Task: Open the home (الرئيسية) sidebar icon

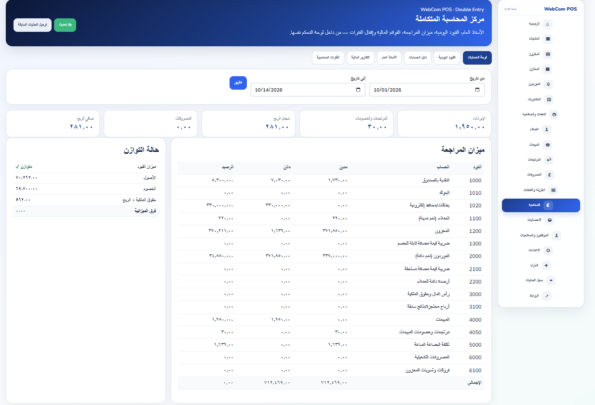Action: [x=547, y=24]
